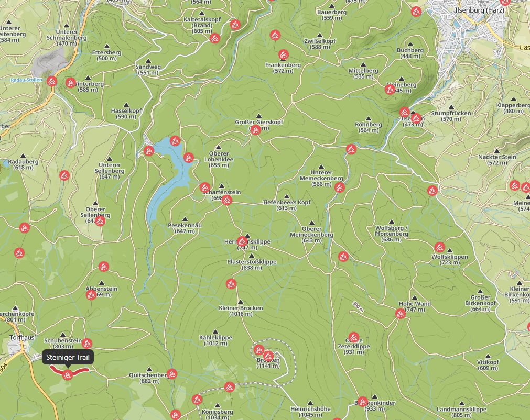530x420 pixels.
Task: Select the bike marker beside Quitschenberg label
Action: 172,374
